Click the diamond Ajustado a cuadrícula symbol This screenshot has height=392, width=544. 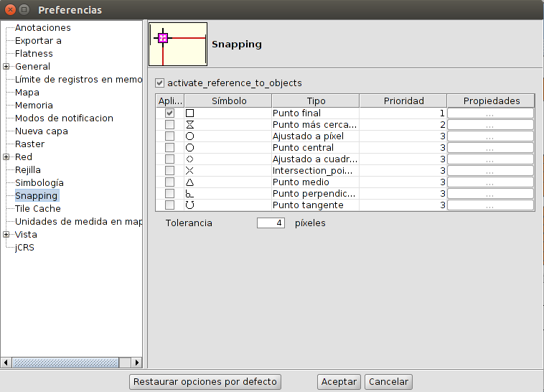[190, 159]
